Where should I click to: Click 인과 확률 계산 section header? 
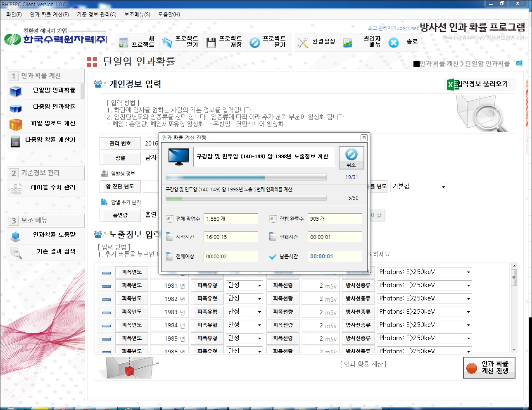46,76
